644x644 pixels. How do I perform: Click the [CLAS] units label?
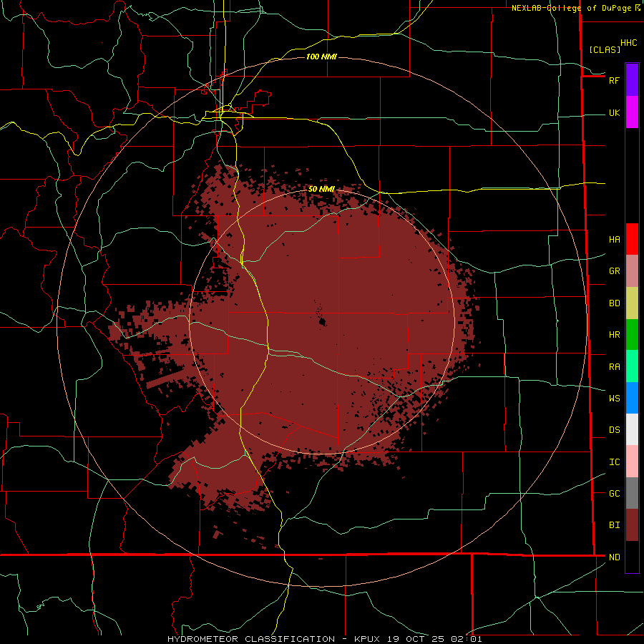tap(605, 50)
